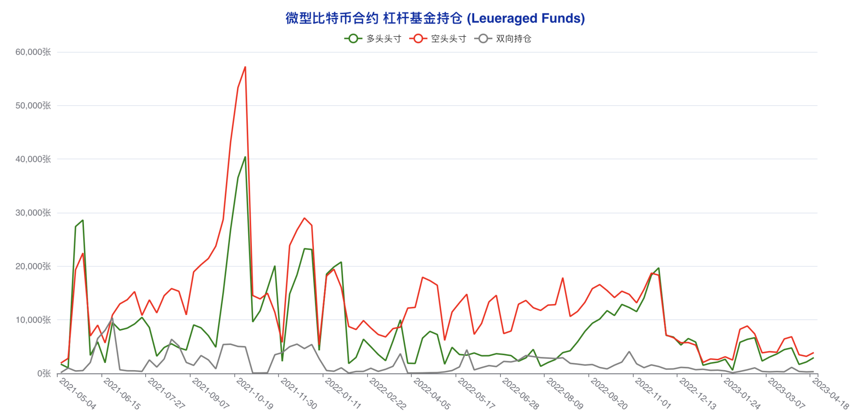
Task: Click the red line's highest peak near 2021-10-19
Action: tap(245, 67)
